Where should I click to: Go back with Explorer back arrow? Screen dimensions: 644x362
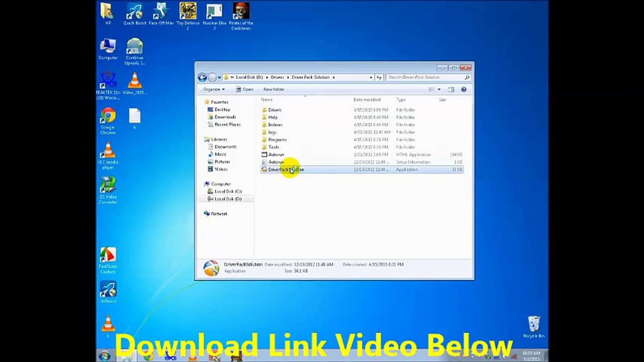click(x=202, y=77)
